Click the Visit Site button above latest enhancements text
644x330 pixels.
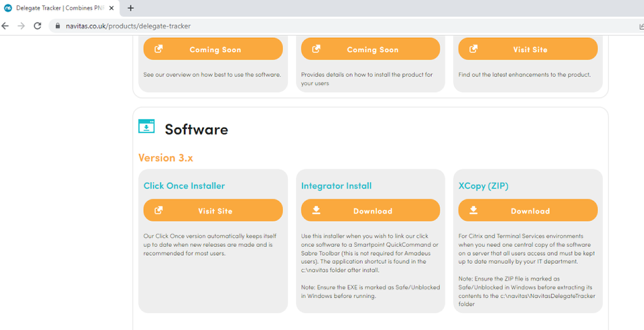pyautogui.click(x=528, y=49)
